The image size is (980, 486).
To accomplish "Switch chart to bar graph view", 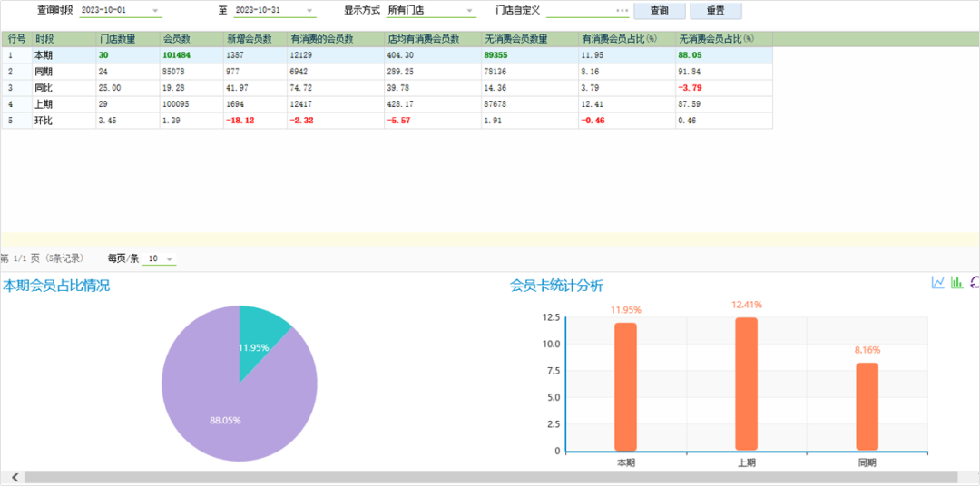I will tap(956, 282).
